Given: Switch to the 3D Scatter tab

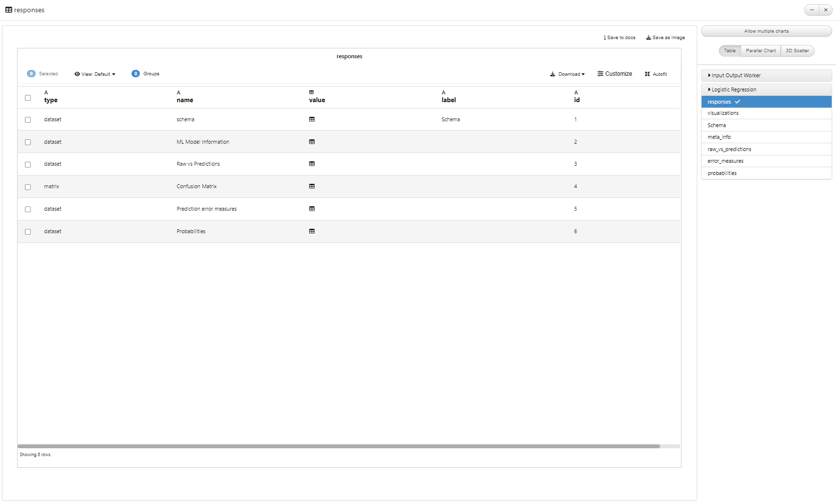Looking at the screenshot, I should 797,51.
